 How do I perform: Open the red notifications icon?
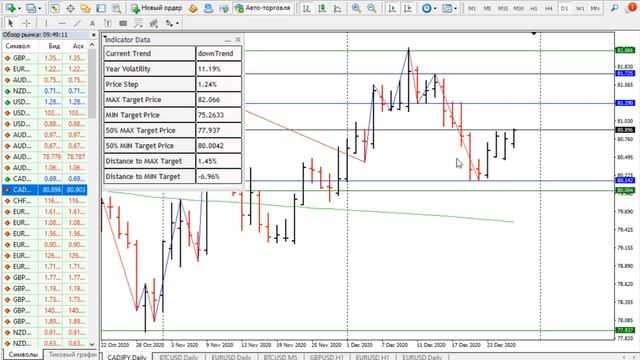[x=631, y=7]
